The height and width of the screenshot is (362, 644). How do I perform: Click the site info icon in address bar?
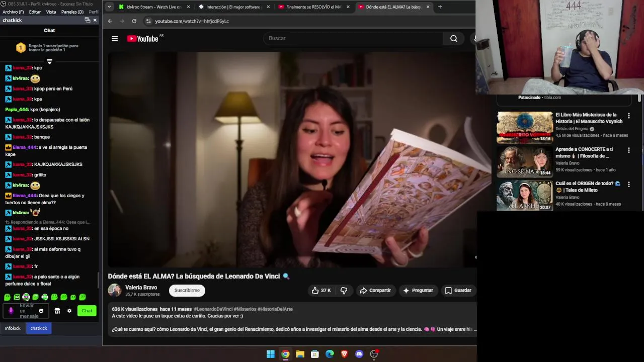(148, 21)
